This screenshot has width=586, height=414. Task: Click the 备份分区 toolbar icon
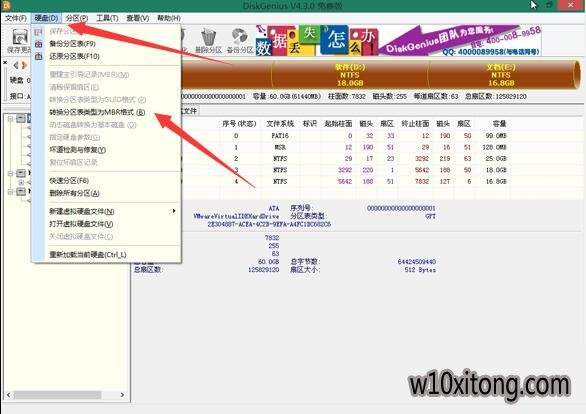click(240, 41)
